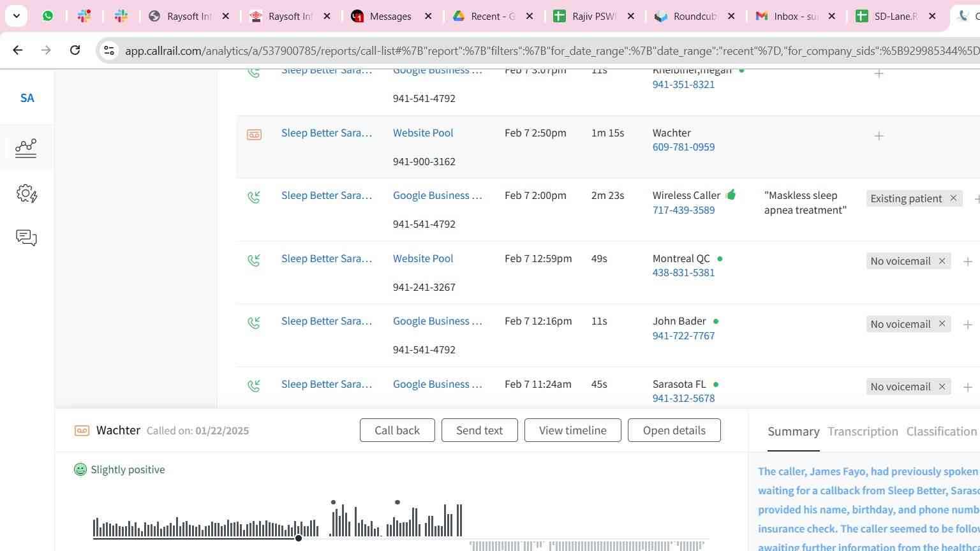Click the Open details button

(x=674, y=430)
